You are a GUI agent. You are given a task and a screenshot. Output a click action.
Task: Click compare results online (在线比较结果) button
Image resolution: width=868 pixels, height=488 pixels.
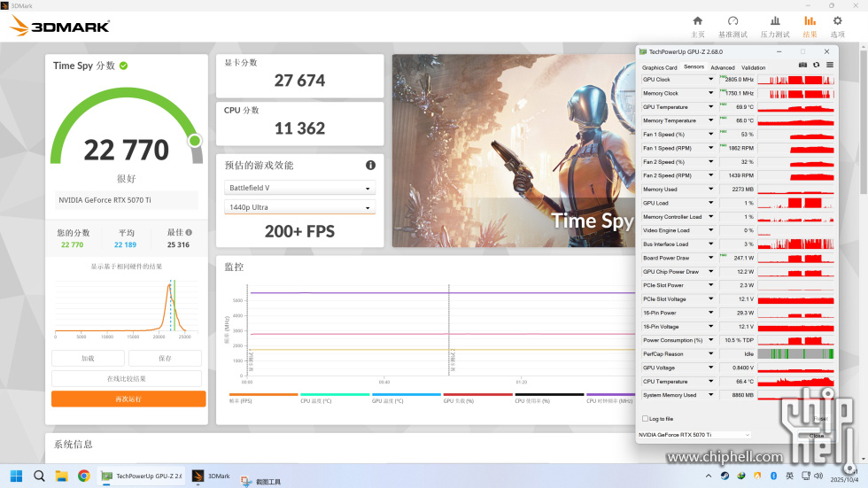pos(126,378)
